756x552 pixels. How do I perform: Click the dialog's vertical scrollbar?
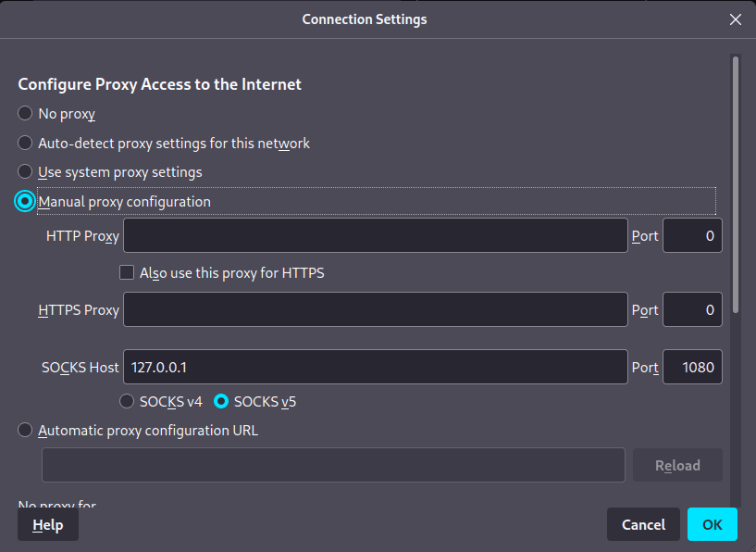point(736,185)
